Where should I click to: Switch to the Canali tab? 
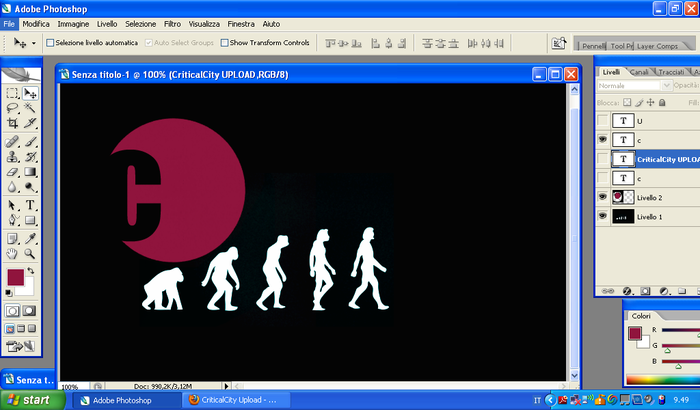639,72
